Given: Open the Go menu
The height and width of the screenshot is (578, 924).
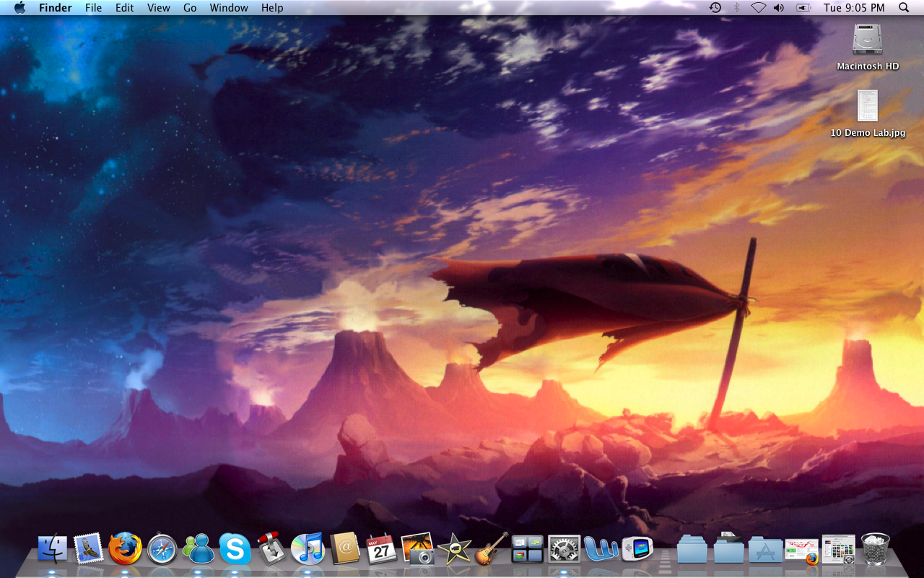Looking at the screenshot, I should [x=190, y=8].
